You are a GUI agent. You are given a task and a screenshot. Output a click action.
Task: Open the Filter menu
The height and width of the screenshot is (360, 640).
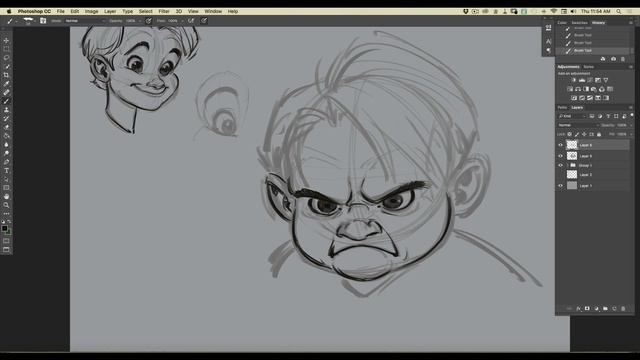click(164, 11)
